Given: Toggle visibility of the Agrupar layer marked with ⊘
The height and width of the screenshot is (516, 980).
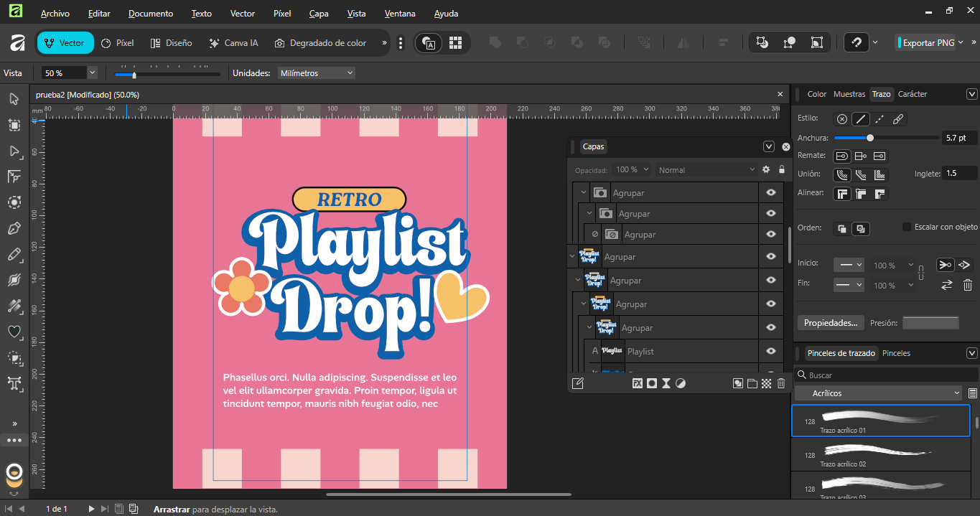Looking at the screenshot, I should [771, 234].
